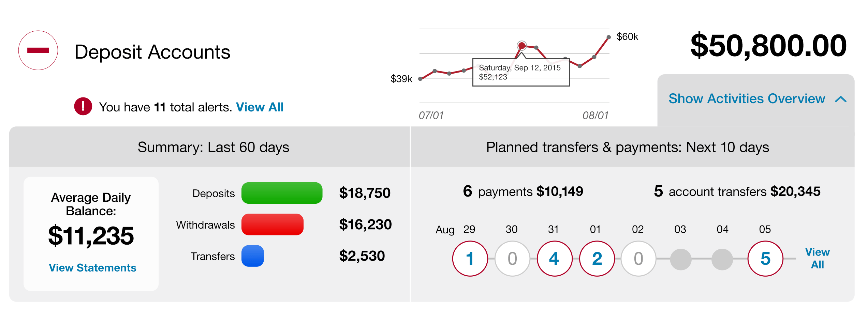Viewport: 868px width, 309px height.
Task: Open the 01 date circle showing 2
Action: tap(597, 259)
